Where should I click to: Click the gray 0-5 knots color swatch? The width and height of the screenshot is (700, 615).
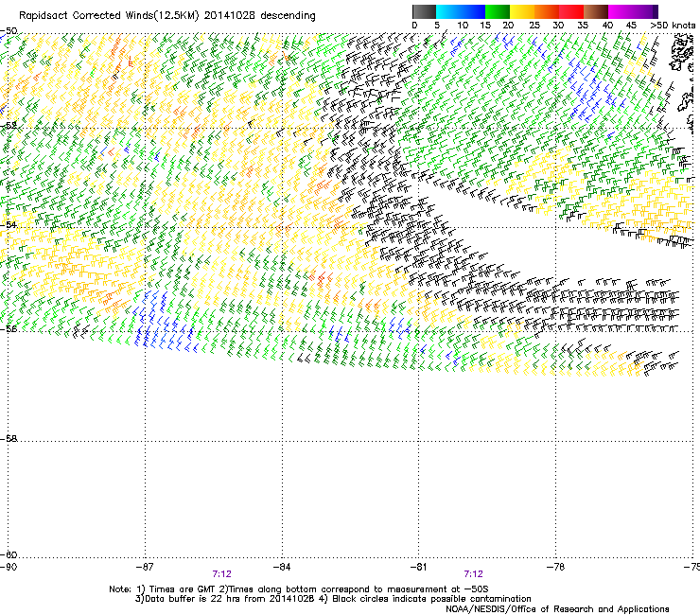tap(424, 11)
